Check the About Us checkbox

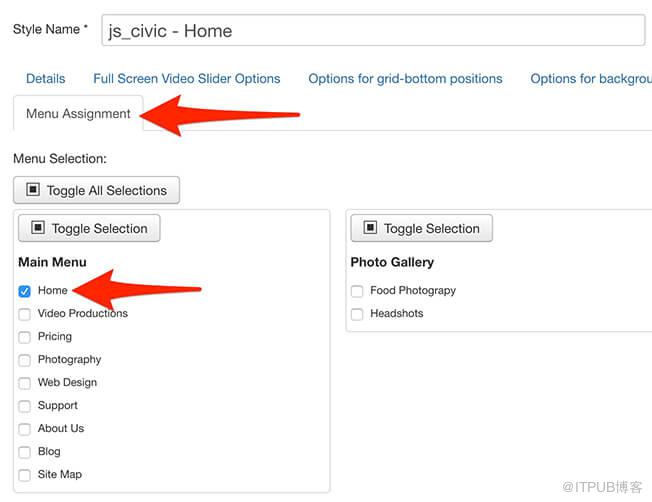click(x=25, y=429)
